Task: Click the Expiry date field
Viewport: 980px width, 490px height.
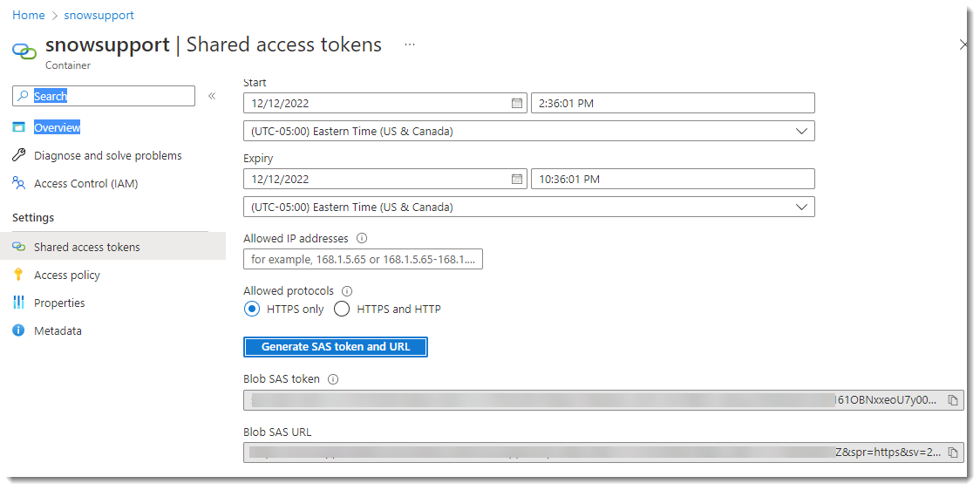Action: (385, 179)
